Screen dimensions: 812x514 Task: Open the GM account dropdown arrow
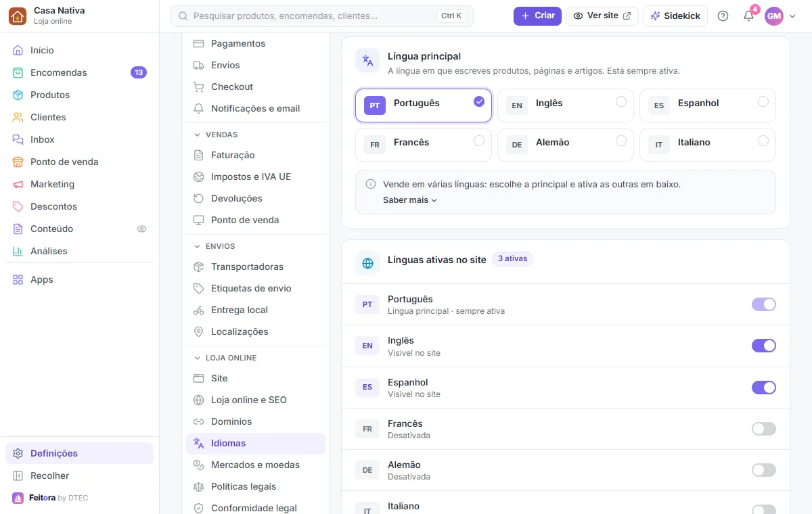coord(792,16)
